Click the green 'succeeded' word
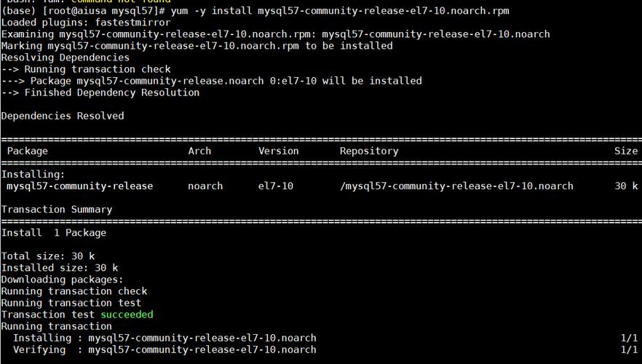The image size is (642, 364). click(x=127, y=314)
